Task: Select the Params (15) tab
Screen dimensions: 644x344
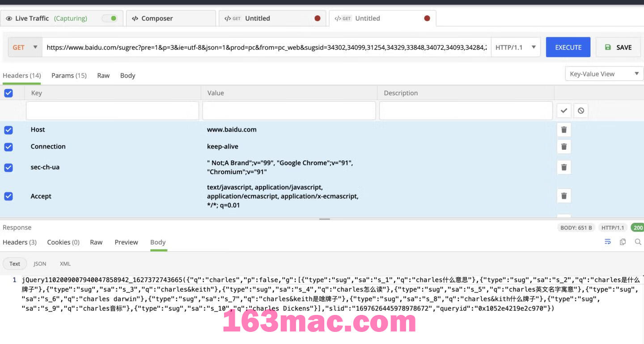Action: point(69,75)
